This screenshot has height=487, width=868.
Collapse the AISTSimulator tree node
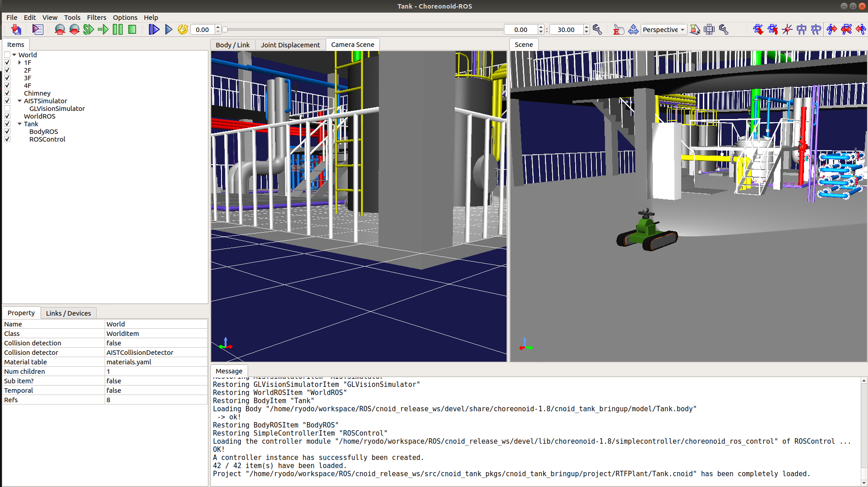pos(19,101)
